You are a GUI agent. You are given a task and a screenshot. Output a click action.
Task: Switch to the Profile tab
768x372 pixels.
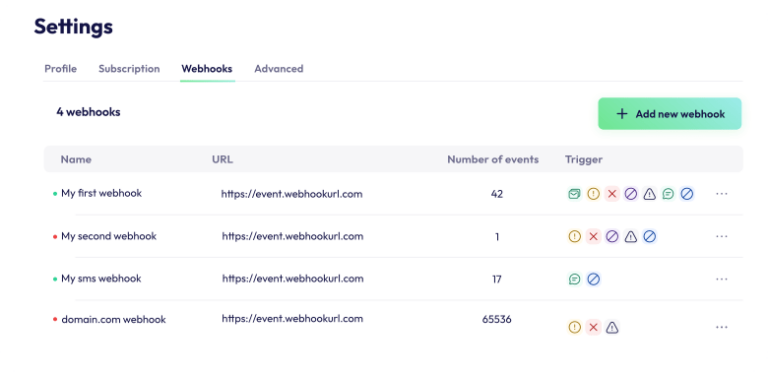tap(61, 69)
